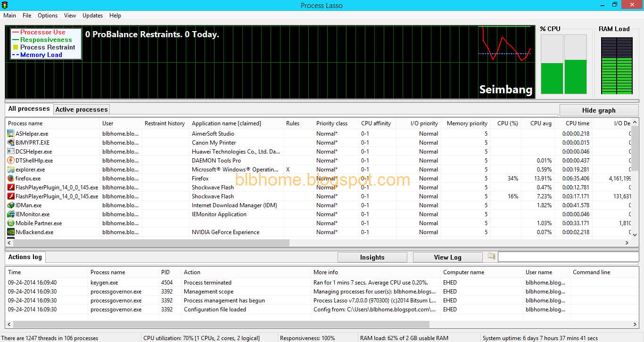Click the IDMan.exe globe icon

[11, 205]
